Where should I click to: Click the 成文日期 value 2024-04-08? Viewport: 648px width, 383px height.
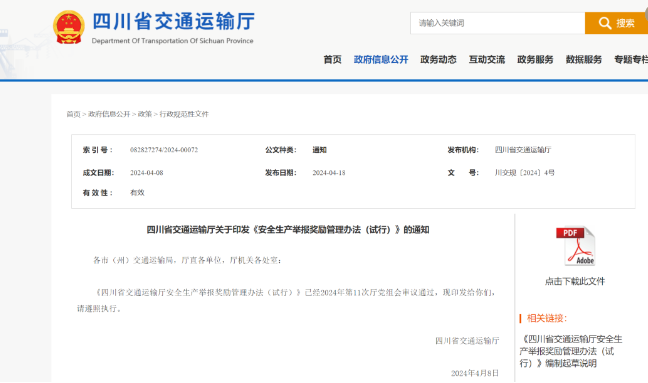[147, 173]
